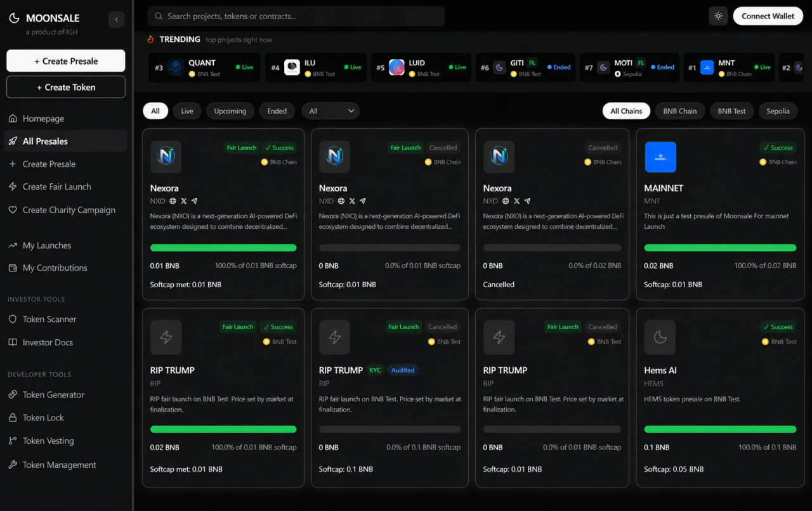
Task: Click the Token Generator link icon
Action: tap(13, 394)
